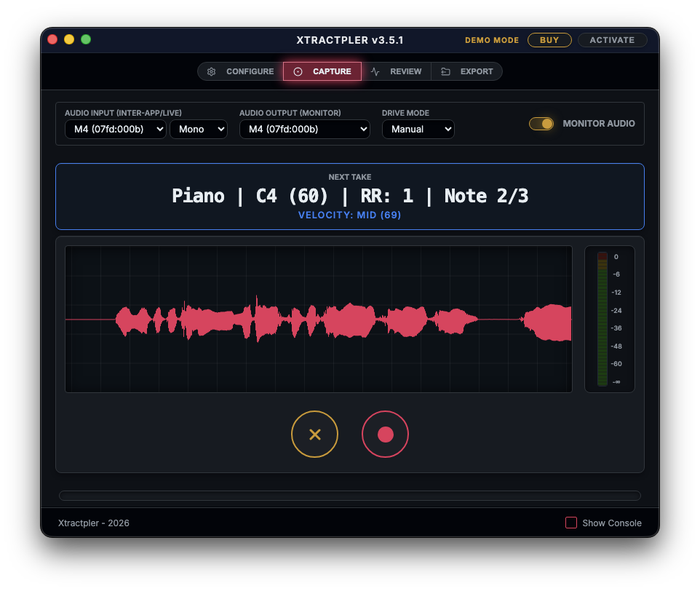
Task: Change the Mono channel dropdown
Action: 198,129
